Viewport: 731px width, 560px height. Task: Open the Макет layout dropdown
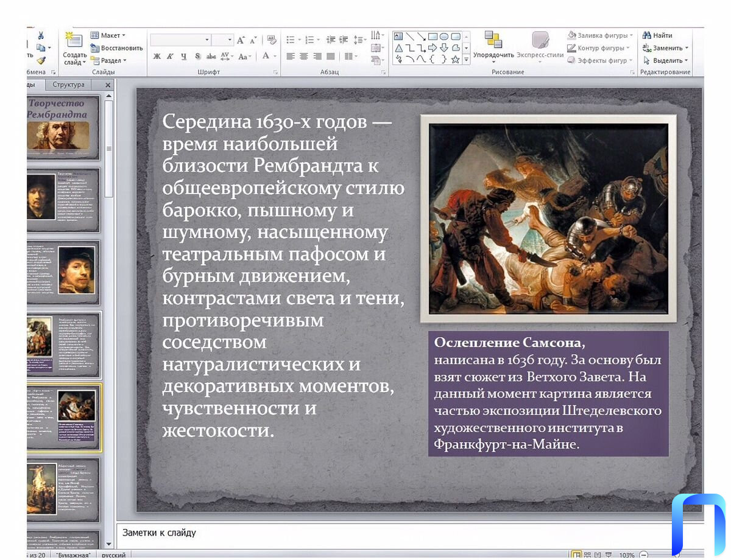tap(108, 35)
